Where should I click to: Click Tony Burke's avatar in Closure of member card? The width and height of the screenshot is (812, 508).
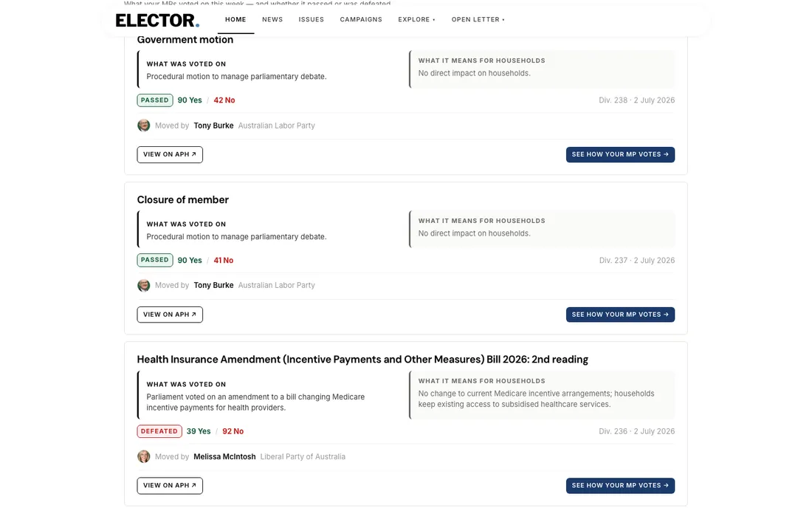coord(143,285)
